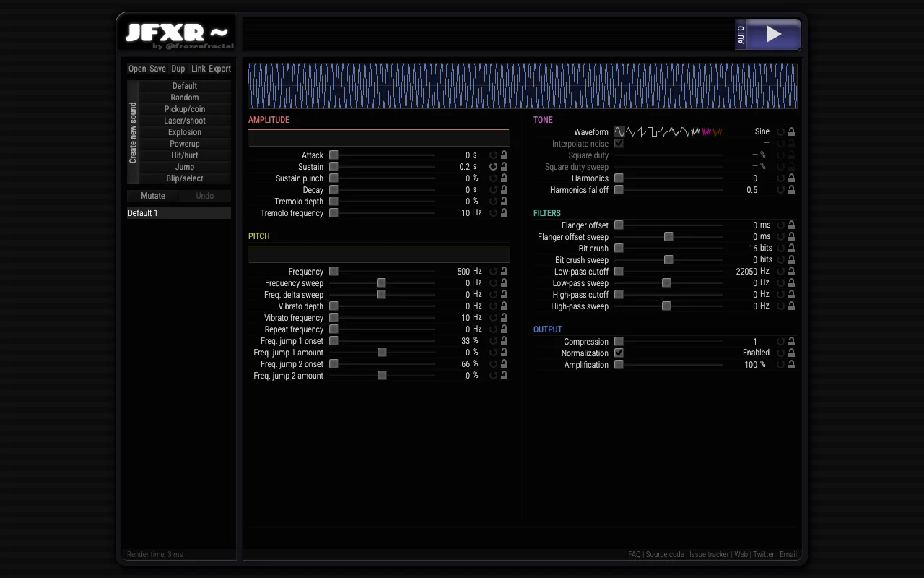Click the reset icon for Waveform

click(780, 132)
